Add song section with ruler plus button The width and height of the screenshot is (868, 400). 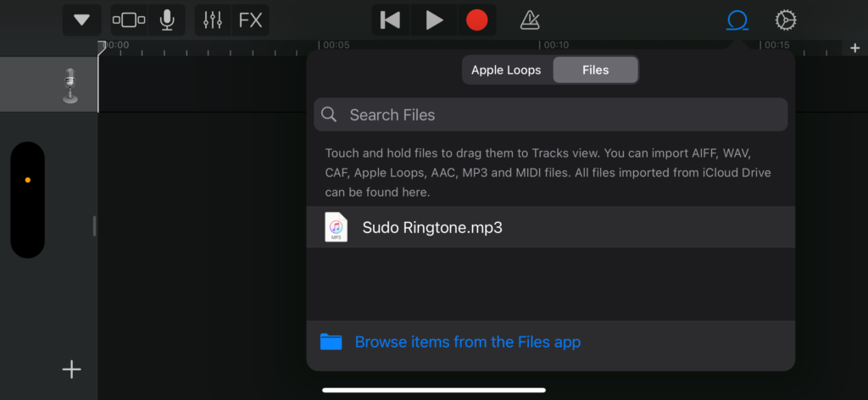coord(854,48)
